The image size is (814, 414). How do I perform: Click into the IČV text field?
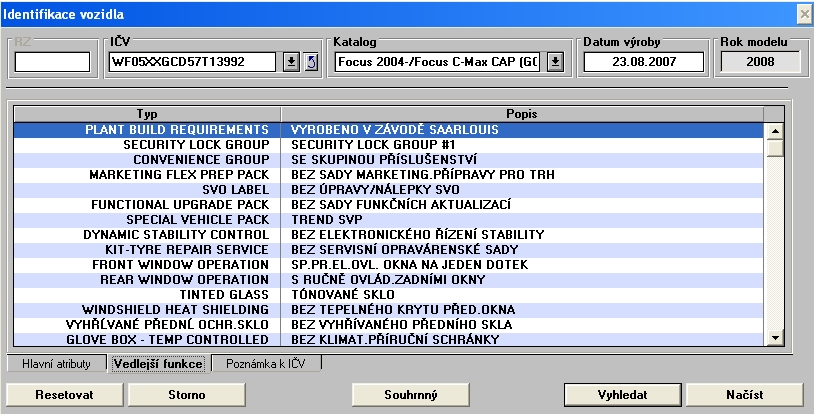pos(192,62)
